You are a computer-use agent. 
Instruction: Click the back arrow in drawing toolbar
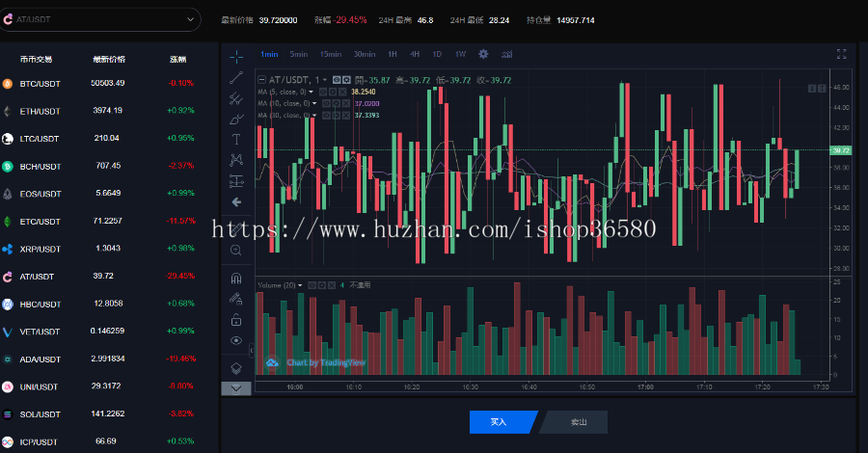[x=236, y=201]
